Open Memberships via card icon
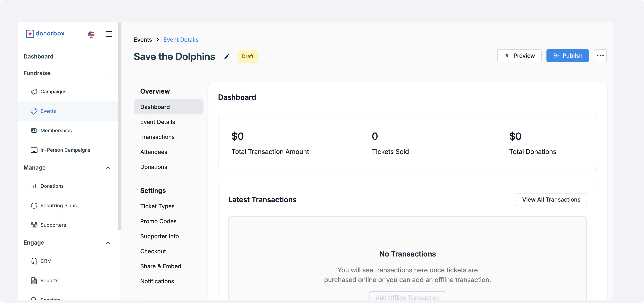 click(34, 130)
